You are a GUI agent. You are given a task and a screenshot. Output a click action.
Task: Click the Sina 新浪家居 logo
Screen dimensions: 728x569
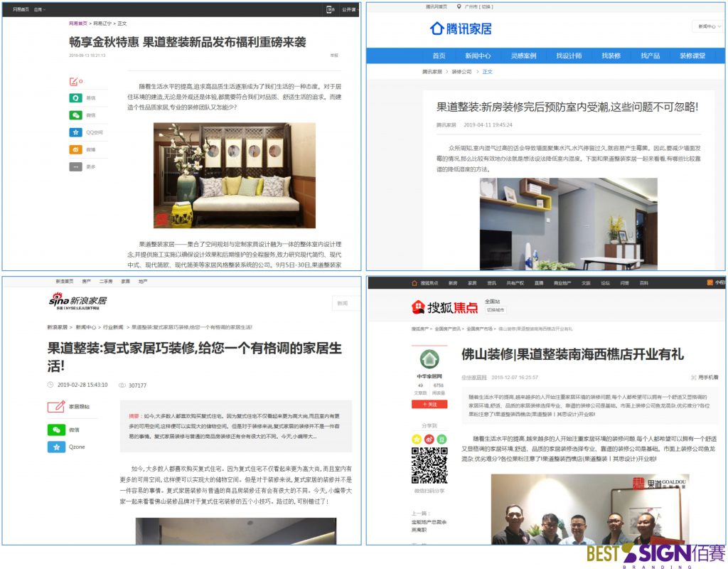(78, 302)
